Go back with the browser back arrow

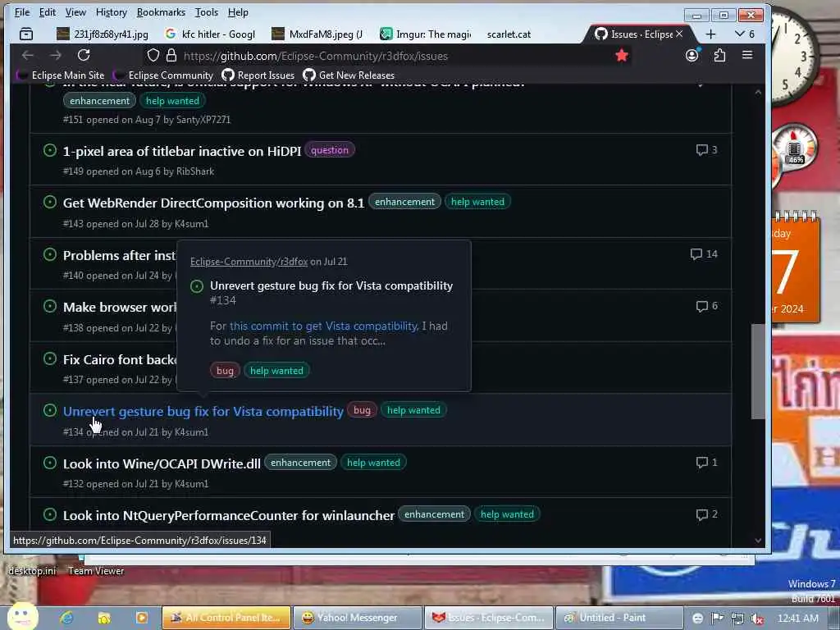tap(28, 55)
